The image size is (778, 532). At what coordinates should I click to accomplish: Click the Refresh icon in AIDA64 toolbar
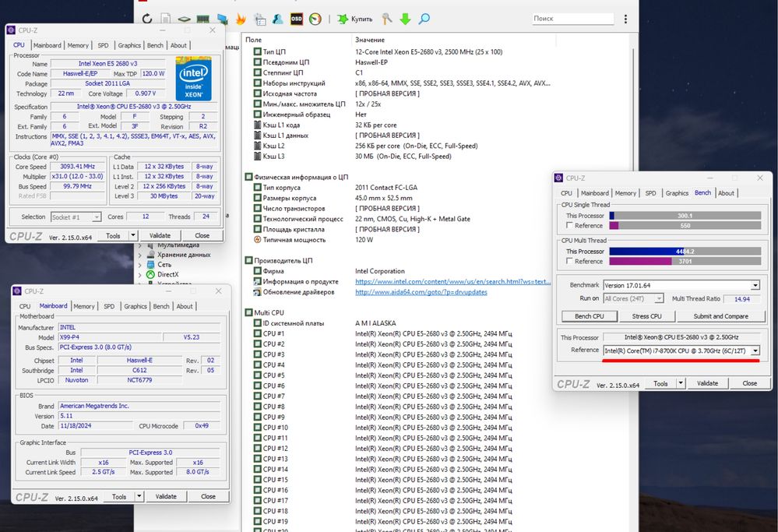147,19
